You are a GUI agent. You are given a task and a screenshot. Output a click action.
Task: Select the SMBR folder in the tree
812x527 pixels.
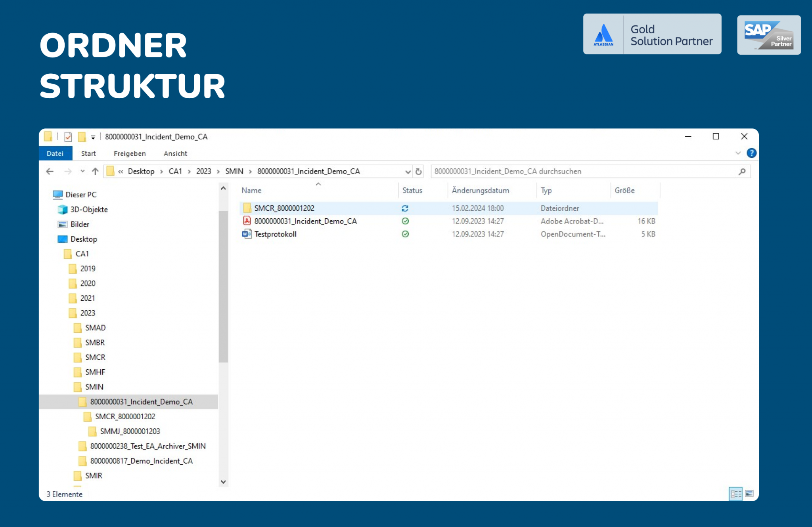point(95,342)
